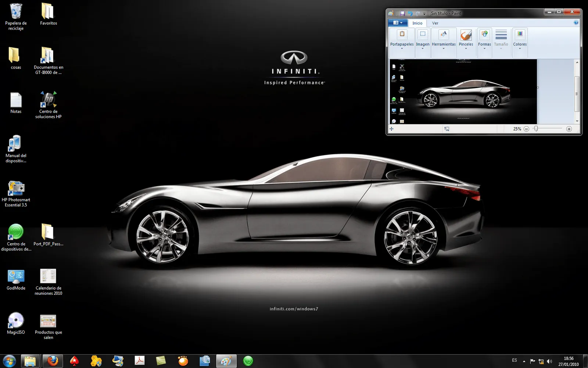Open the Papelera de reciclaje desktop icon
Screen dimensions: 588x368
[x=16, y=17]
